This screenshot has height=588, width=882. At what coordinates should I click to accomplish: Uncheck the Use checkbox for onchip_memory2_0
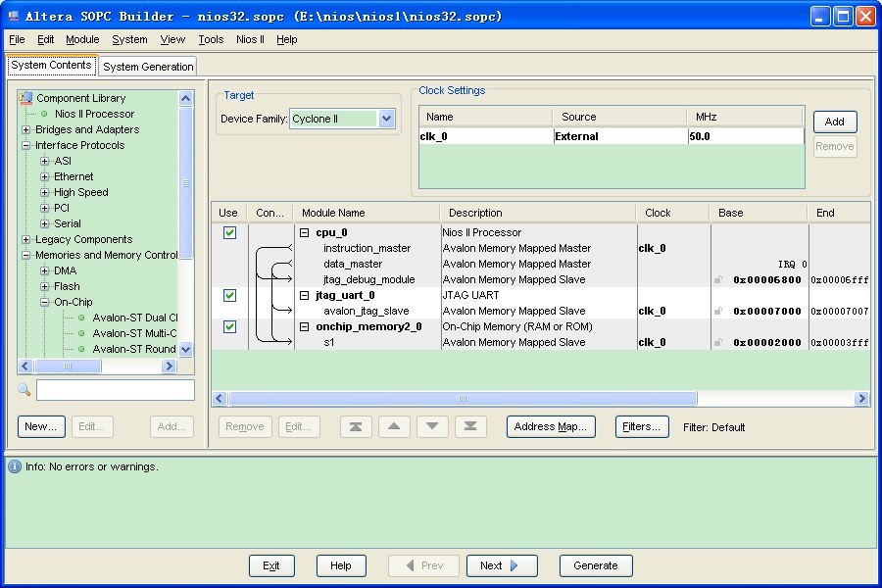click(x=229, y=327)
